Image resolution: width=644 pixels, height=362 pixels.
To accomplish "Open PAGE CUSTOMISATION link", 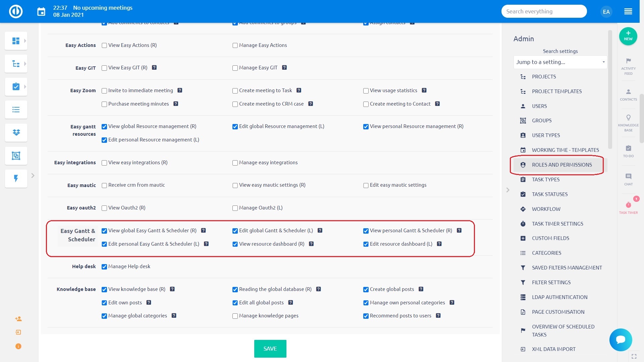I will click(558, 312).
